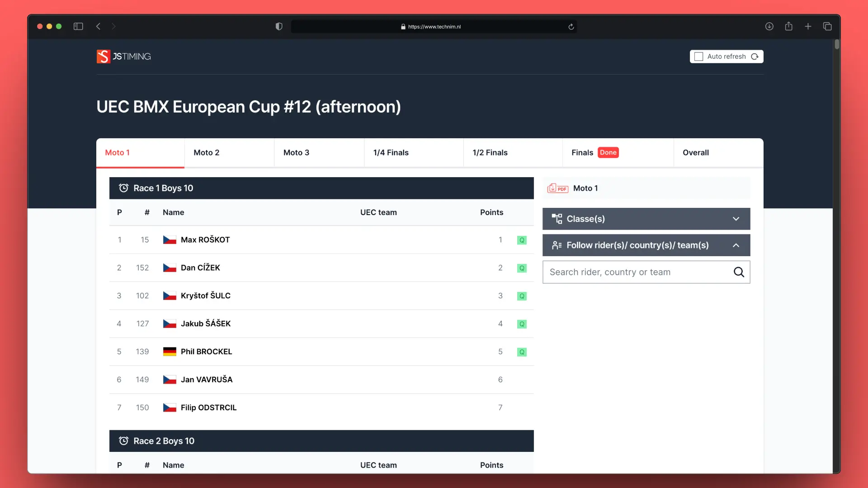Click Max ROŠKOT's green Q badge

522,240
